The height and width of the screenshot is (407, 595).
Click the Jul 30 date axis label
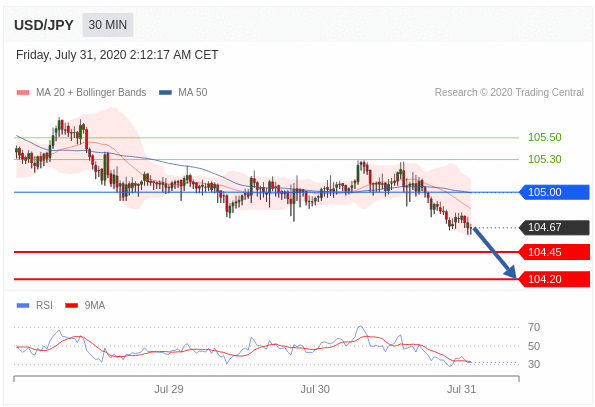[x=315, y=389]
